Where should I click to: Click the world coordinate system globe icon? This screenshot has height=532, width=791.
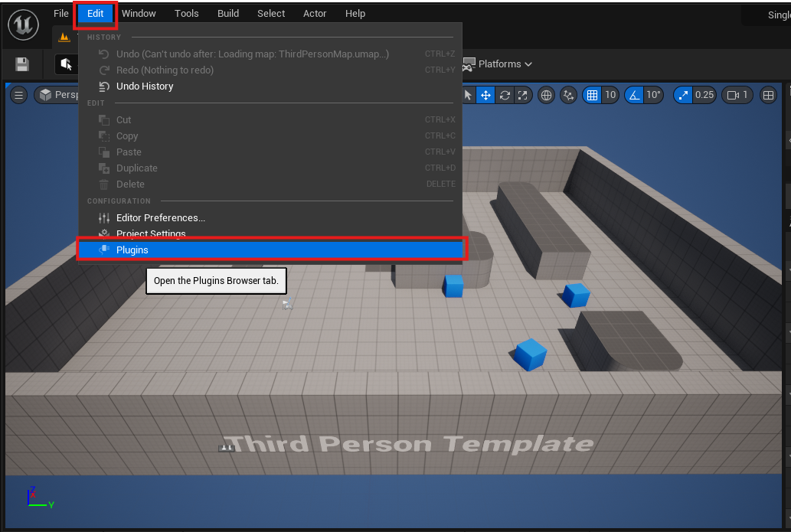547,95
